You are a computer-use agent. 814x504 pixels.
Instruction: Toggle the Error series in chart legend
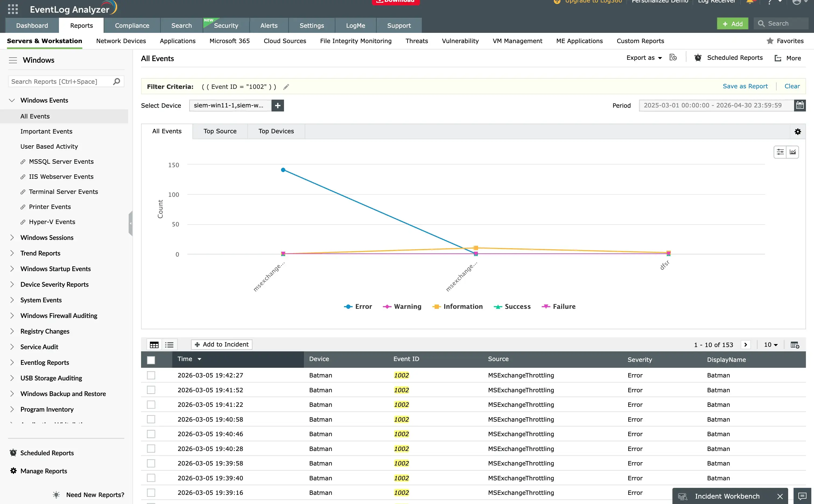pos(357,306)
